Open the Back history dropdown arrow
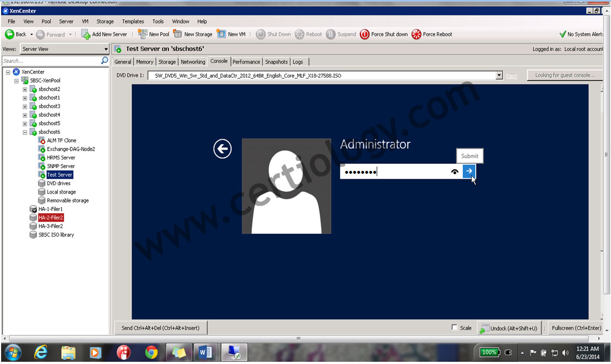The height and width of the screenshot is (364, 611). (31, 35)
